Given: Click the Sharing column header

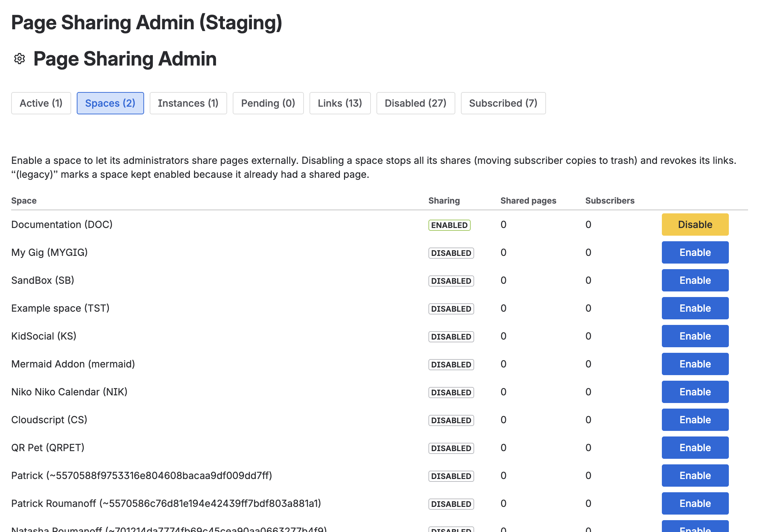Looking at the screenshot, I should pos(444,201).
